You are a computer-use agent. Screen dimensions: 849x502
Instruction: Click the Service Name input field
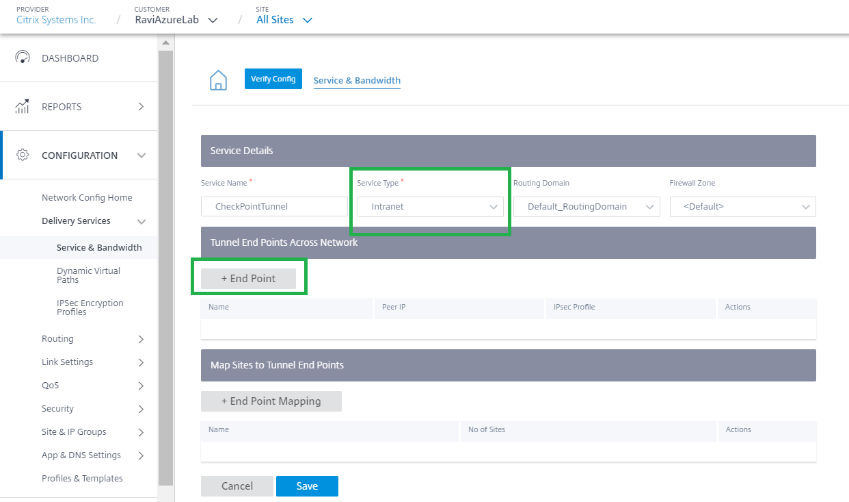(274, 206)
